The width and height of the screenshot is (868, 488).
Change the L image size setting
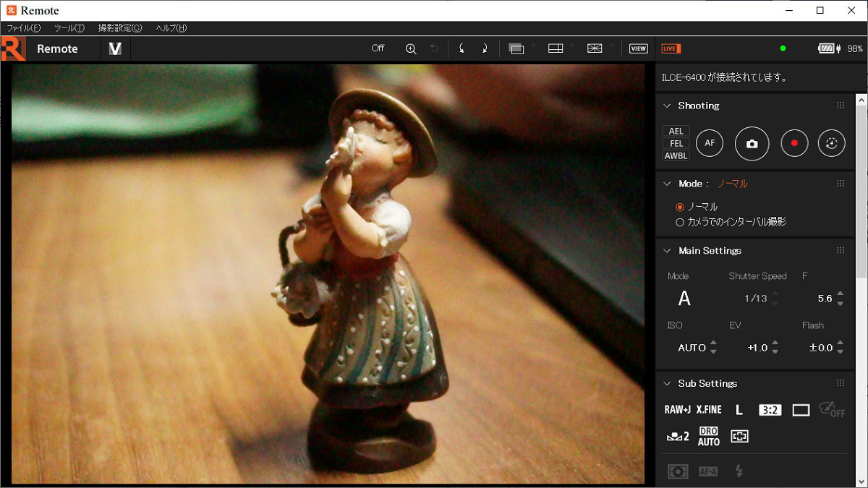point(739,410)
